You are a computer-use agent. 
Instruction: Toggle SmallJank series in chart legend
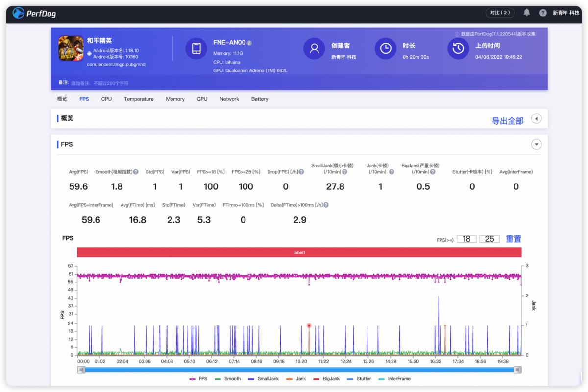(x=264, y=379)
